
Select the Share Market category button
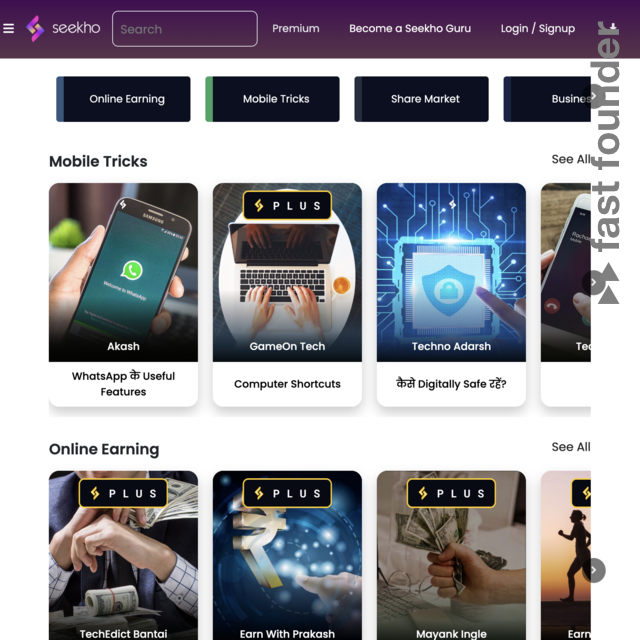tap(421, 99)
